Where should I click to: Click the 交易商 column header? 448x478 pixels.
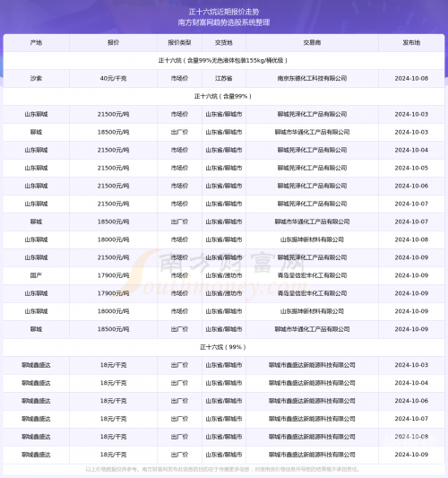tap(312, 43)
